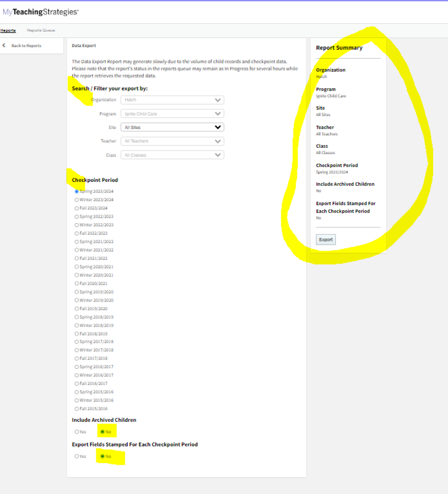448x494 pixels.
Task: Choose Winter 2023/2024 checkpoint period
Action: pyautogui.click(x=77, y=200)
